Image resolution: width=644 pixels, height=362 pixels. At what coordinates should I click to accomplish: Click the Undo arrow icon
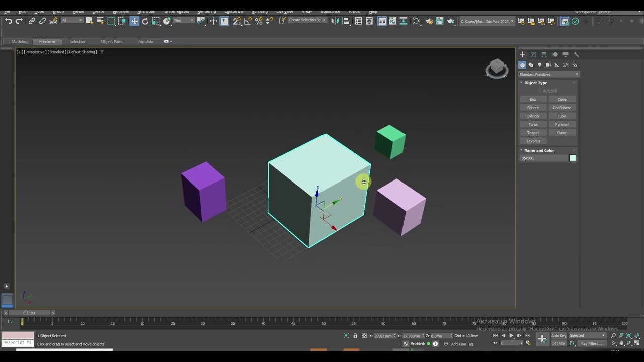pos(9,21)
